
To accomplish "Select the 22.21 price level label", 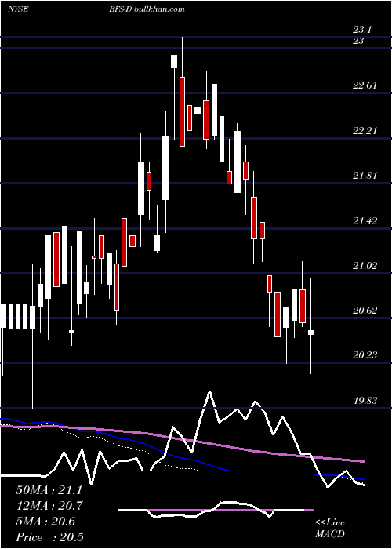I will (x=365, y=131).
